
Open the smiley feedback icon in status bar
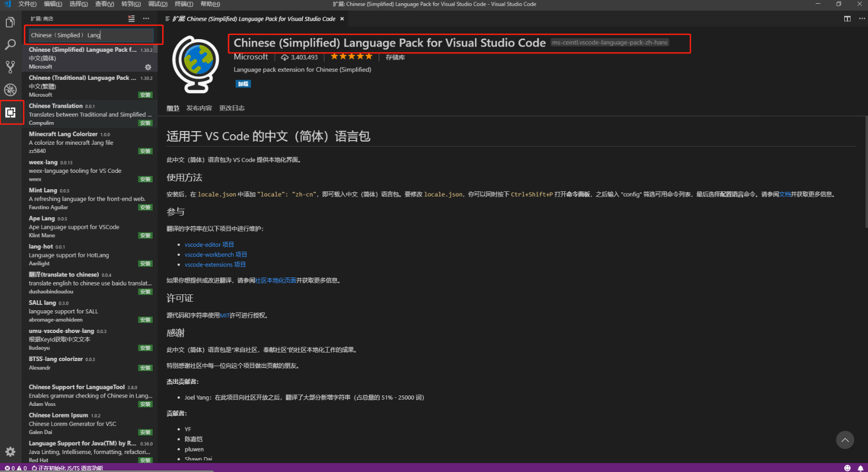coord(847,468)
